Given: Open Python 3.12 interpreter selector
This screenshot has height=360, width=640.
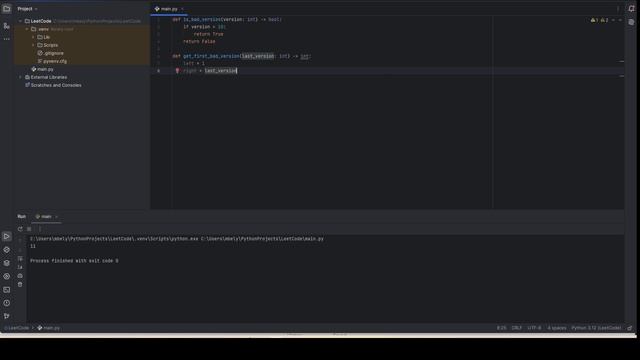Looking at the screenshot, I should (x=596, y=328).
